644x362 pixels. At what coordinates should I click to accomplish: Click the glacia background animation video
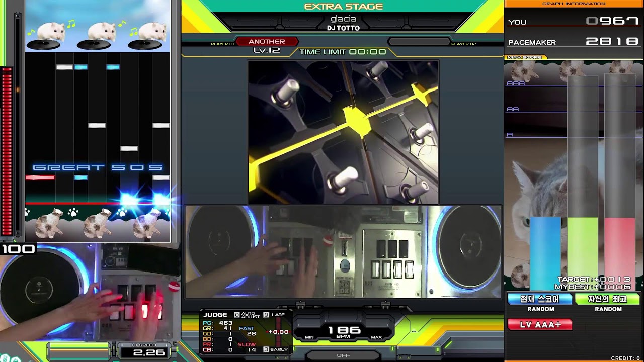click(x=343, y=132)
